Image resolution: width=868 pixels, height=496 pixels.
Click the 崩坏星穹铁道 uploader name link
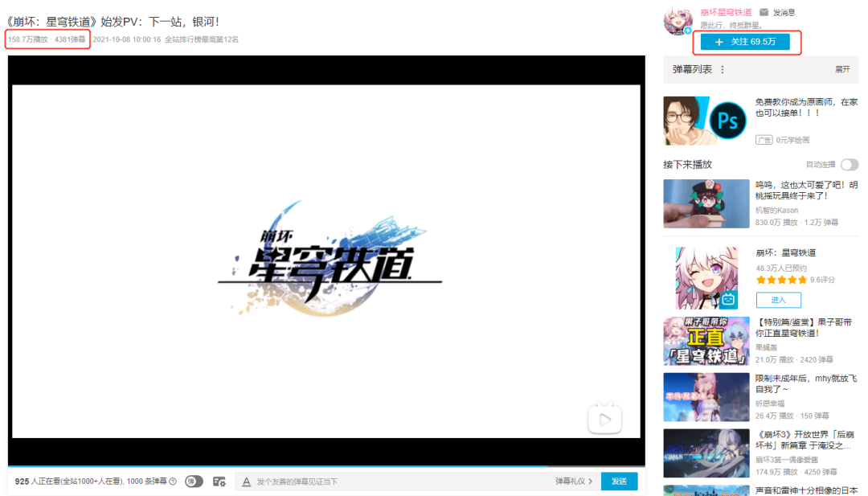pos(726,12)
